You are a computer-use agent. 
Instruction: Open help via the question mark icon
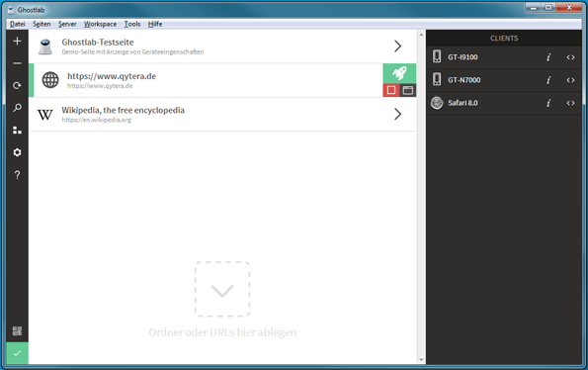pos(17,175)
